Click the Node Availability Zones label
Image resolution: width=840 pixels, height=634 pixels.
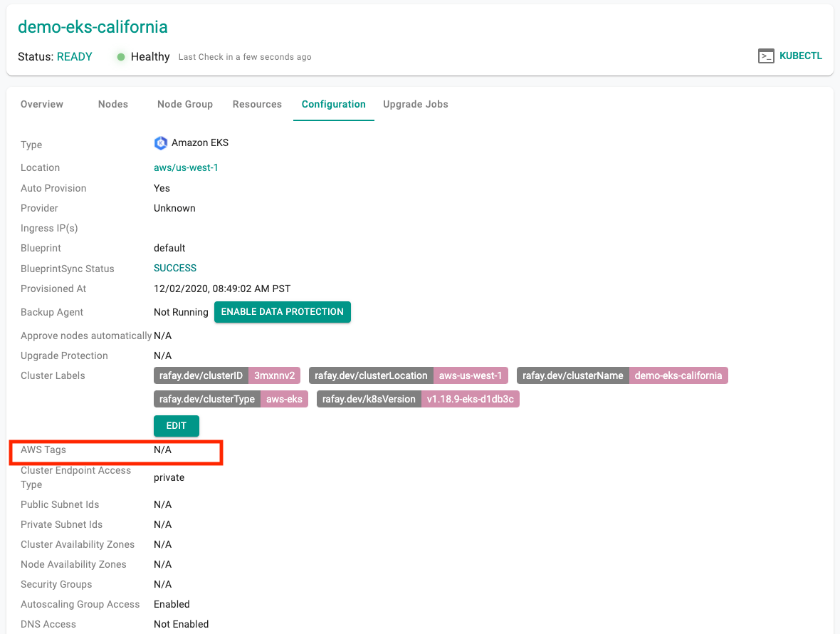73,565
